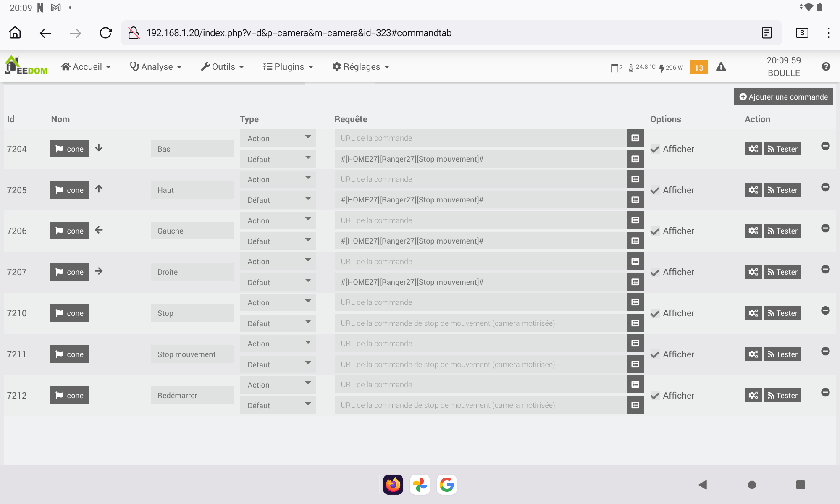Open the browser tabs counter showing 3
This screenshot has width=840, height=504.
[802, 33]
